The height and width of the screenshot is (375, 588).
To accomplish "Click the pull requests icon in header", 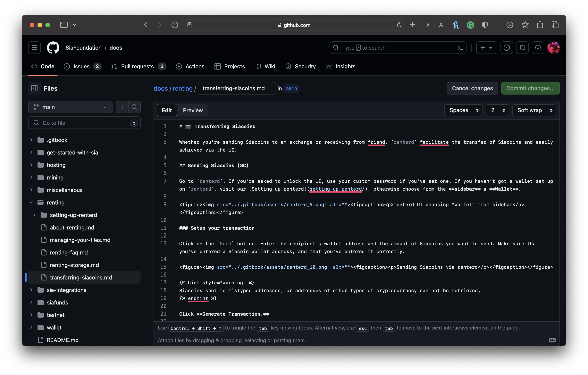I will (522, 48).
